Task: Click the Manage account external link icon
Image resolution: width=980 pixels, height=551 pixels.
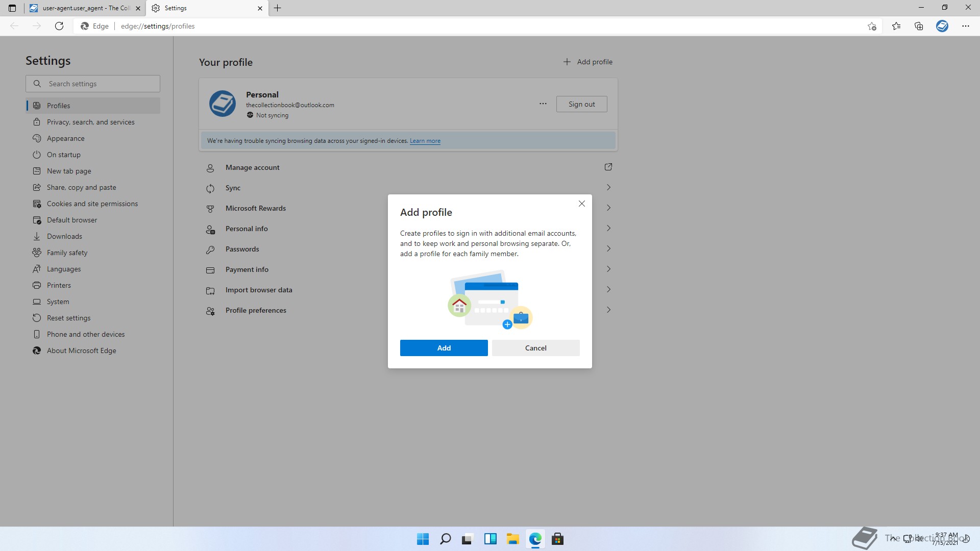Action: (608, 167)
